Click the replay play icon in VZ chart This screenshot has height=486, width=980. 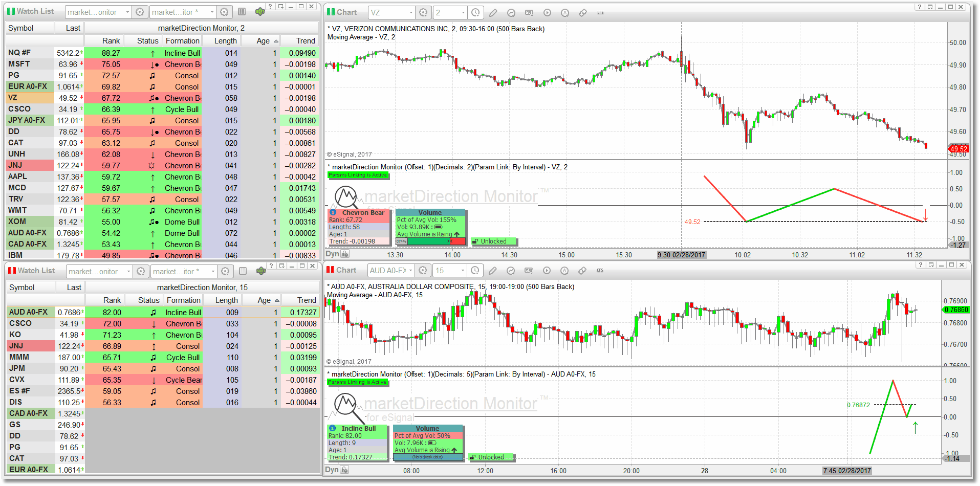(547, 12)
